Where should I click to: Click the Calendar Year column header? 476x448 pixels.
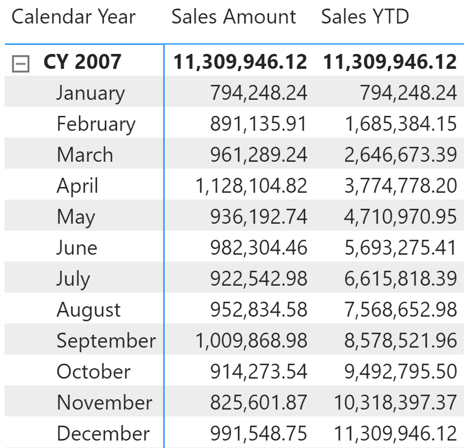[x=73, y=17]
